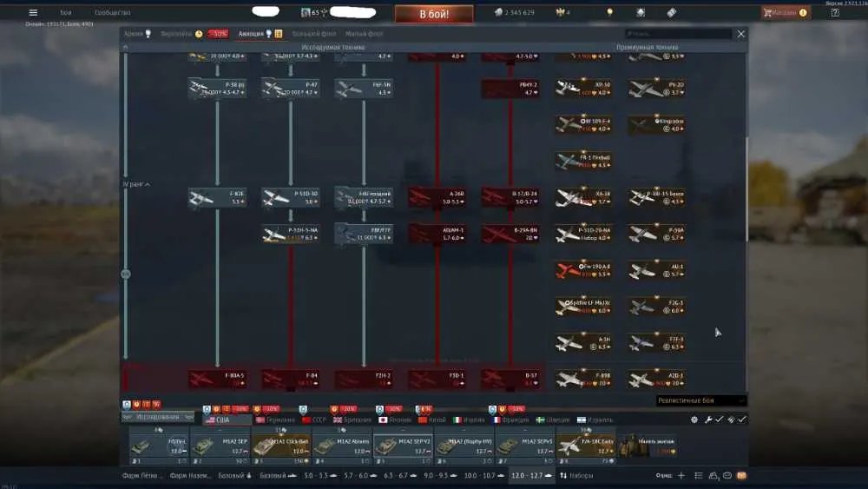Choose the F/A-18C Early crew slot
Screen dimensions: 868x489
click(585, 446)
